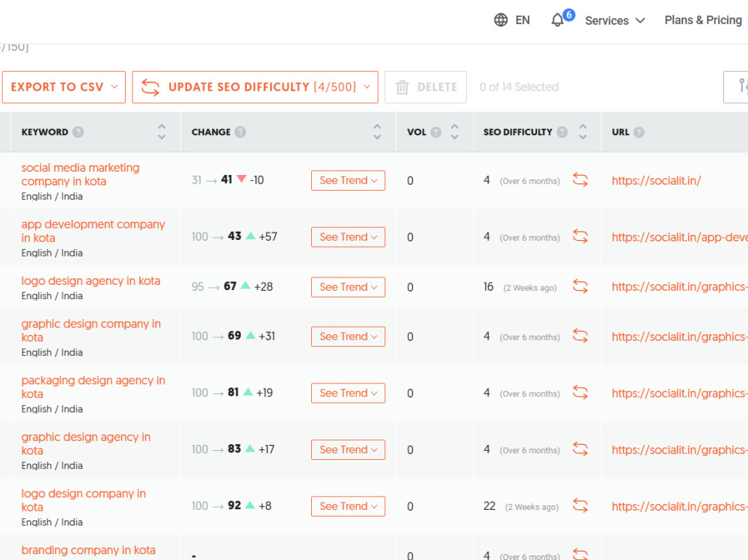
Task: Click help icon beside URL header
Action: click(639, 132)
